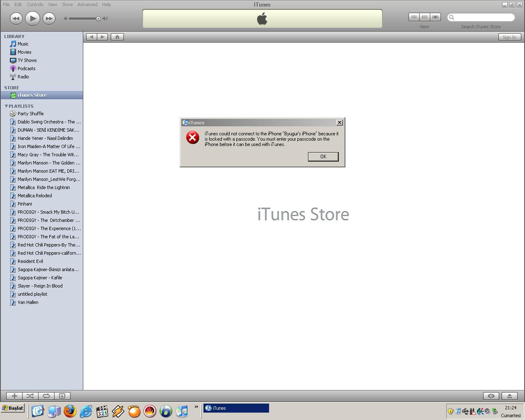Screen dimensions: 525x420
Task: Create a new playlist with plus button
Action: click(x=14, y=396)
